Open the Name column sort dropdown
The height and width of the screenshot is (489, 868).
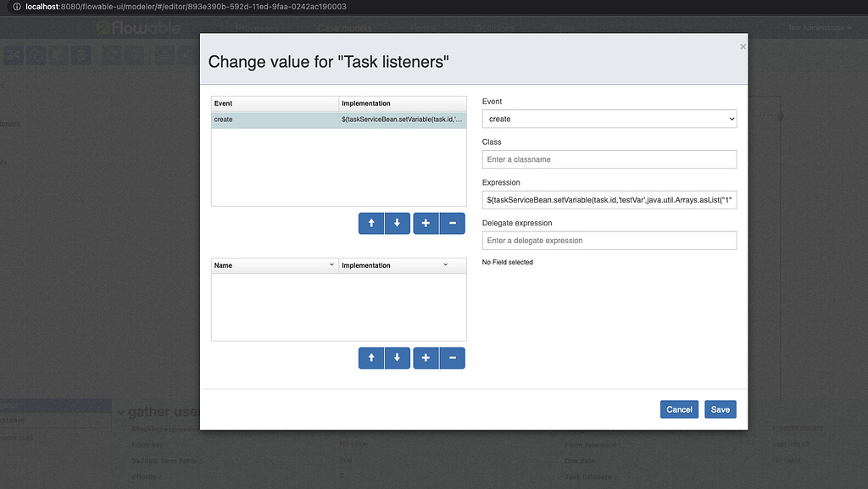pos(332,264)
